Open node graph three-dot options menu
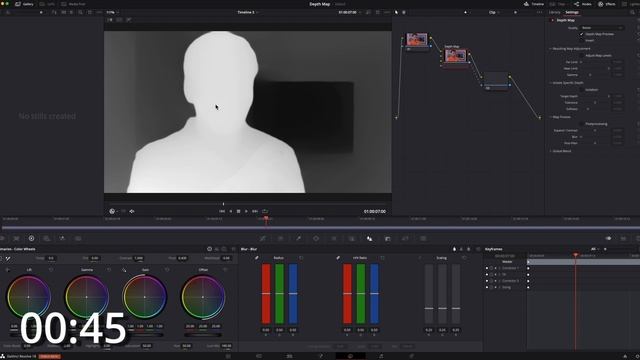This screenshot has width=640, height=360. (x=540, y=13)
